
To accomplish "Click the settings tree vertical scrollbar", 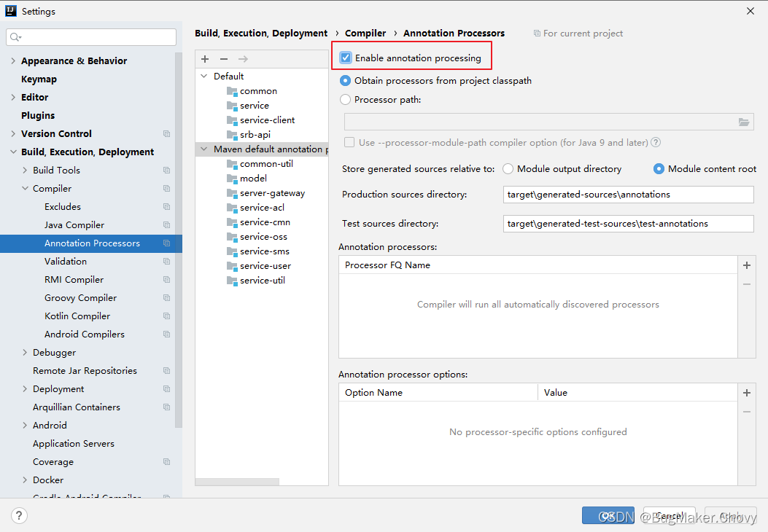I will point(178,240).
